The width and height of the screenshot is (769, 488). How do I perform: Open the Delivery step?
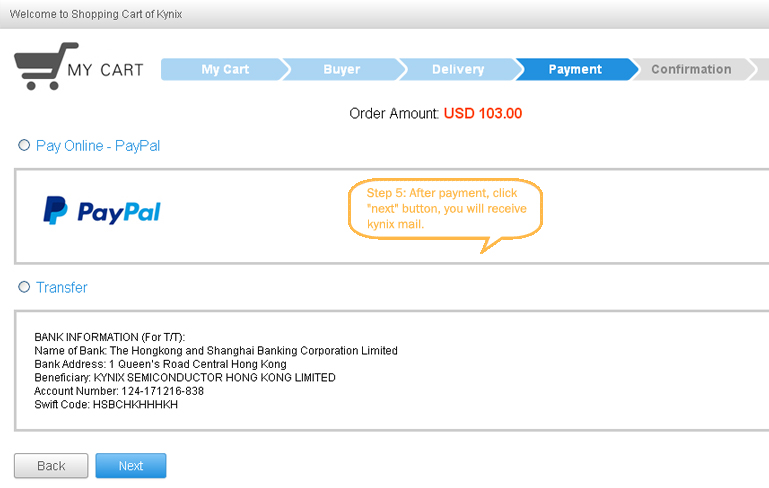point(458,69)
